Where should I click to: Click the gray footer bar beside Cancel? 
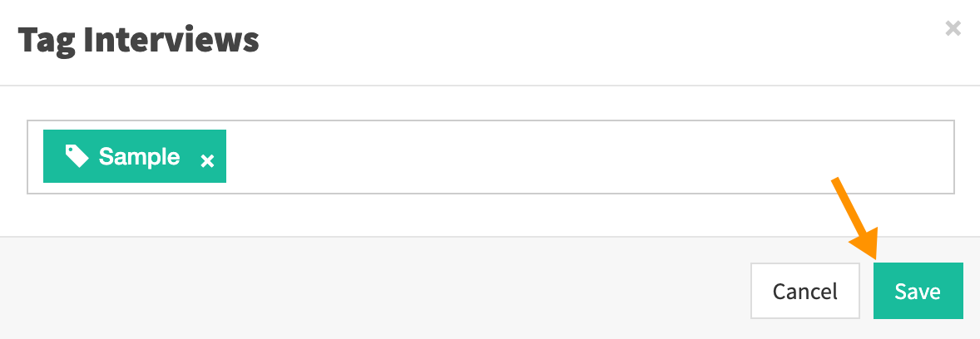pyautogui.click(x=375, y=288)
